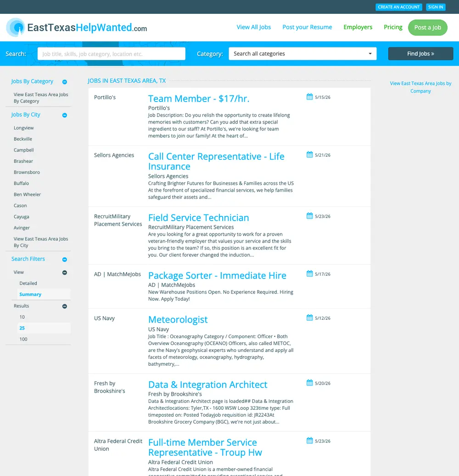Viewport: 459px width, 476px height.
Task: Click the calendar icon beside 5/15/26
Action: [x=309, y=97]
